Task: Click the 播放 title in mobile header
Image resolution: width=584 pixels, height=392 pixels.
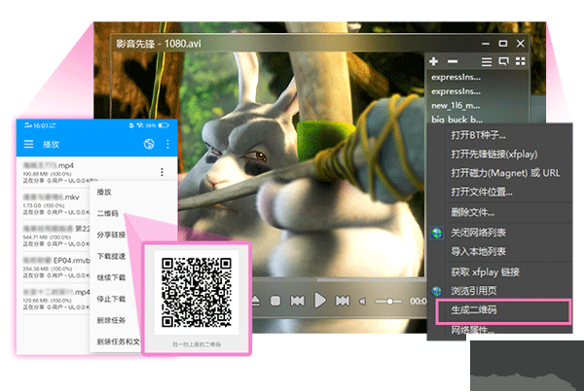Action: (x=51, y=144)
